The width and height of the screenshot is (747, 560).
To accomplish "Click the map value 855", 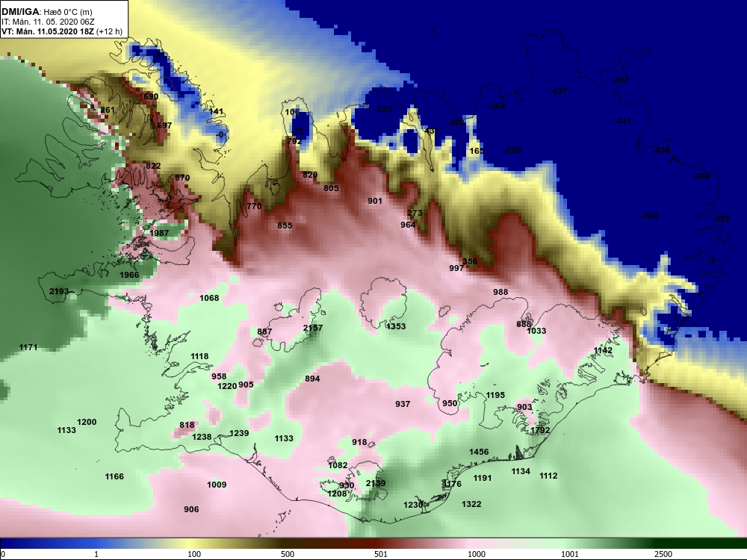I will [x=285, y=225].
